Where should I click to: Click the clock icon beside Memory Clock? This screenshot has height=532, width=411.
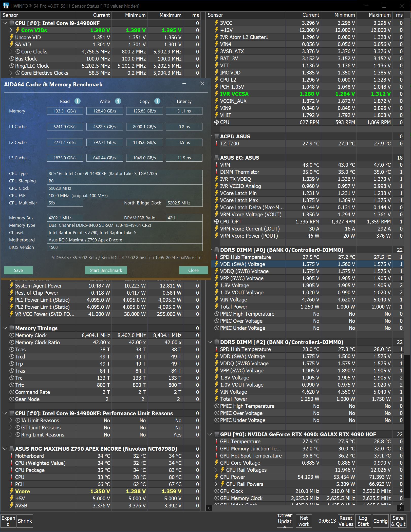(12, 335)
